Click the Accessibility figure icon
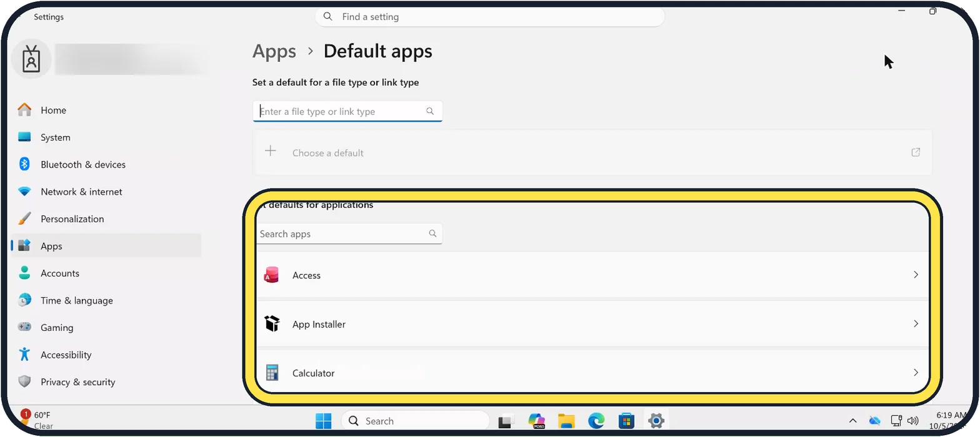The width and height of the screenshot is (980, 437). (x=24, y=354)
